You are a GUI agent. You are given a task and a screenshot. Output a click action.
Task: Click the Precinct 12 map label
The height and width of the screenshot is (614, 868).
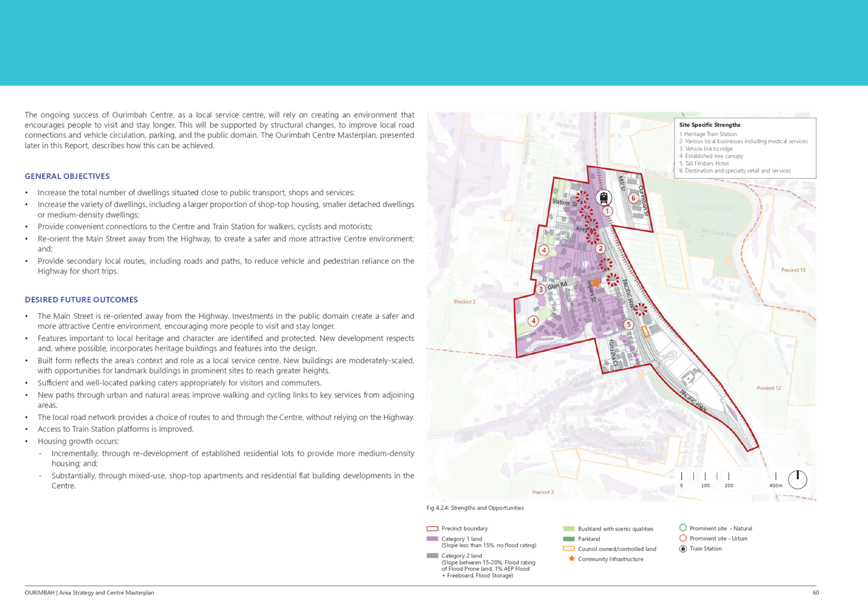click(769, 388)
